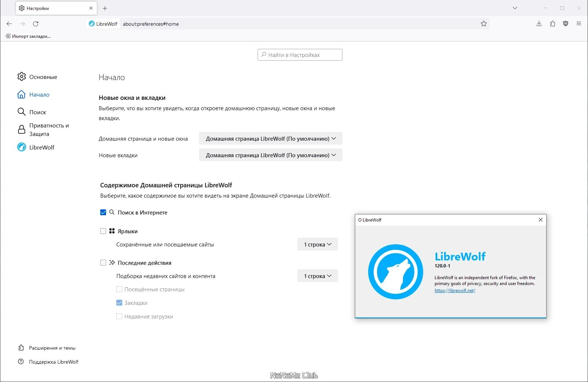The width and height of the screenshot is (588, 382).
Task: Click the Поиск в Интернете magnifier icon
Action: tap(112, 212)
